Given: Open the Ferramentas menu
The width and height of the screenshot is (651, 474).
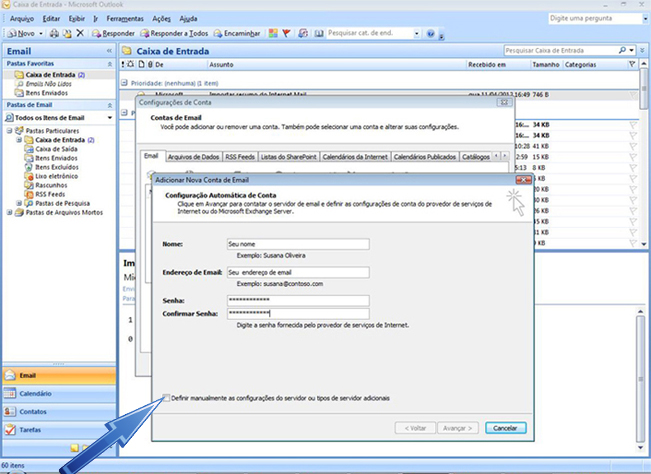Looking at the screenshot, I should [125, 19].
